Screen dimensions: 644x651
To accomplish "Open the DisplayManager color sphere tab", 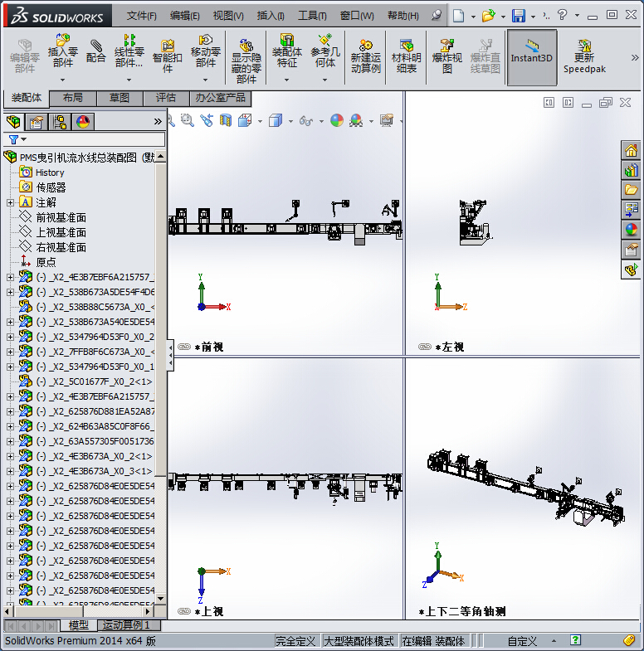I will pos(83,122).
